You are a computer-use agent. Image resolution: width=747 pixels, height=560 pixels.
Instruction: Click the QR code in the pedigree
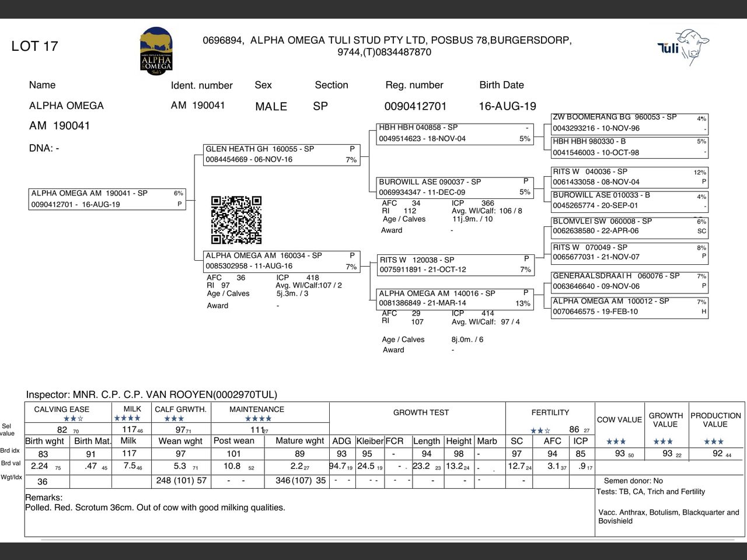coord(236,220)
